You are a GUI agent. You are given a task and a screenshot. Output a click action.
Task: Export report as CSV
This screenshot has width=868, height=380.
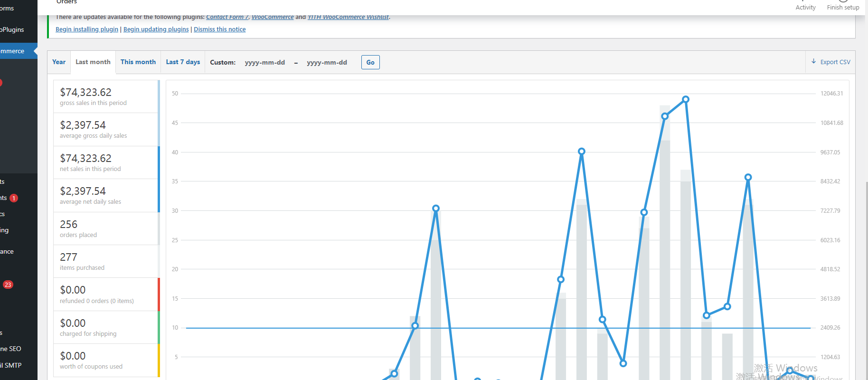(830, 62)
